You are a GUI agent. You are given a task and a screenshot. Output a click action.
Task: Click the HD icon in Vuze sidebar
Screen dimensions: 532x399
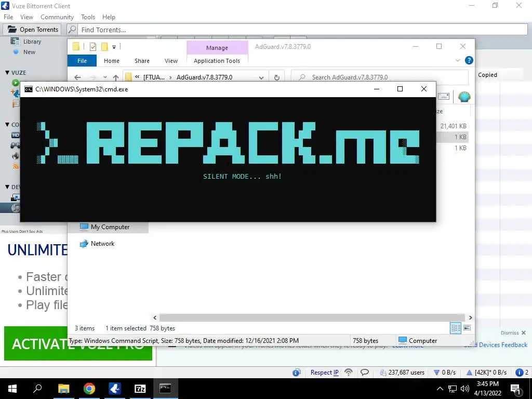16,135
